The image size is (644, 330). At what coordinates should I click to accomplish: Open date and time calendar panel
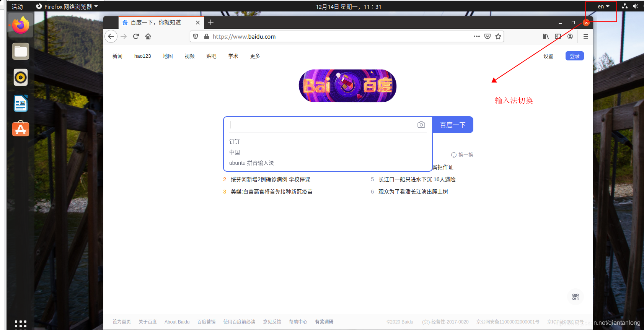click(x=348, y=7)
